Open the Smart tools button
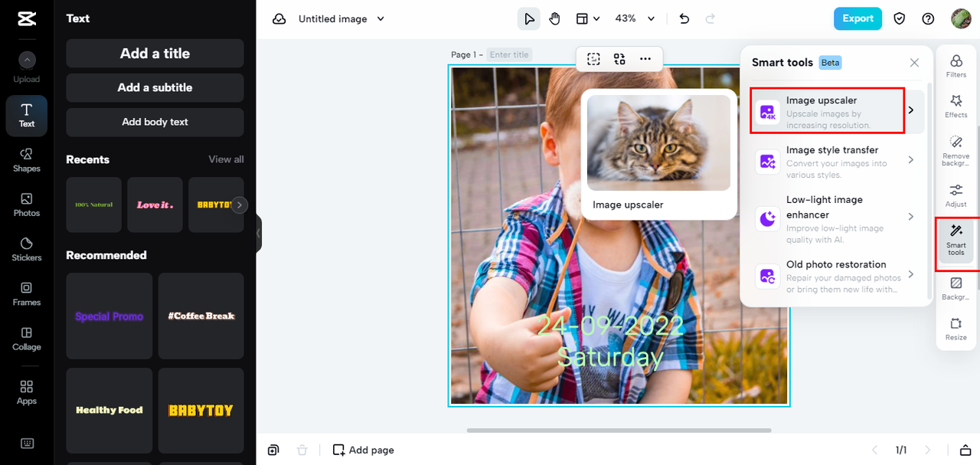Viewport: 980px width, 465px height. tap(956, 241)
